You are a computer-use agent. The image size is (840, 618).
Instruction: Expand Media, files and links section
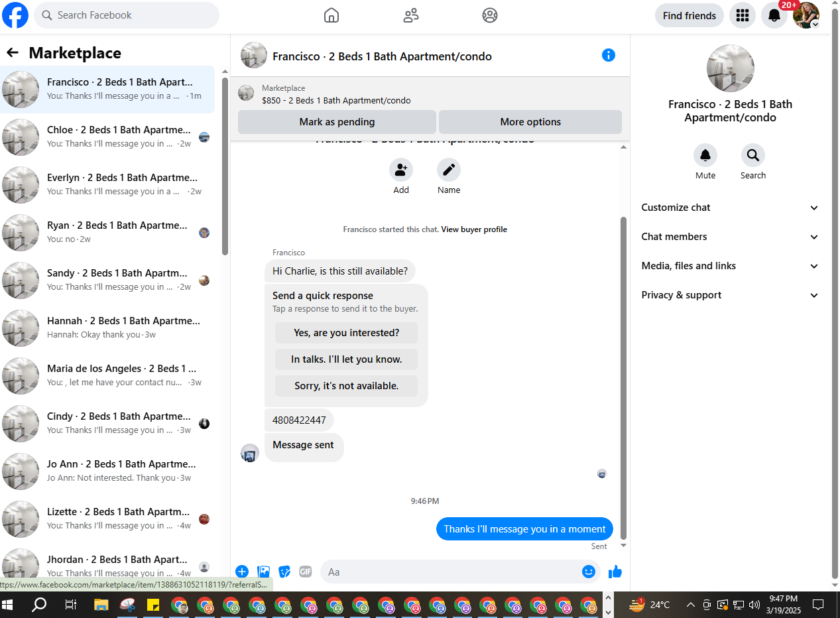point(730,266)
